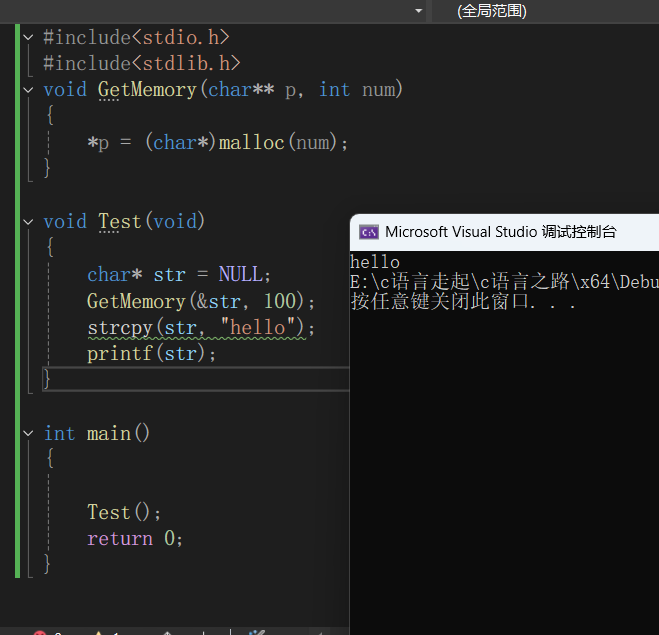Collapse the GetMemory function fold chevron
Viewport: 659px width, 635px height.
tap(28, 90)
